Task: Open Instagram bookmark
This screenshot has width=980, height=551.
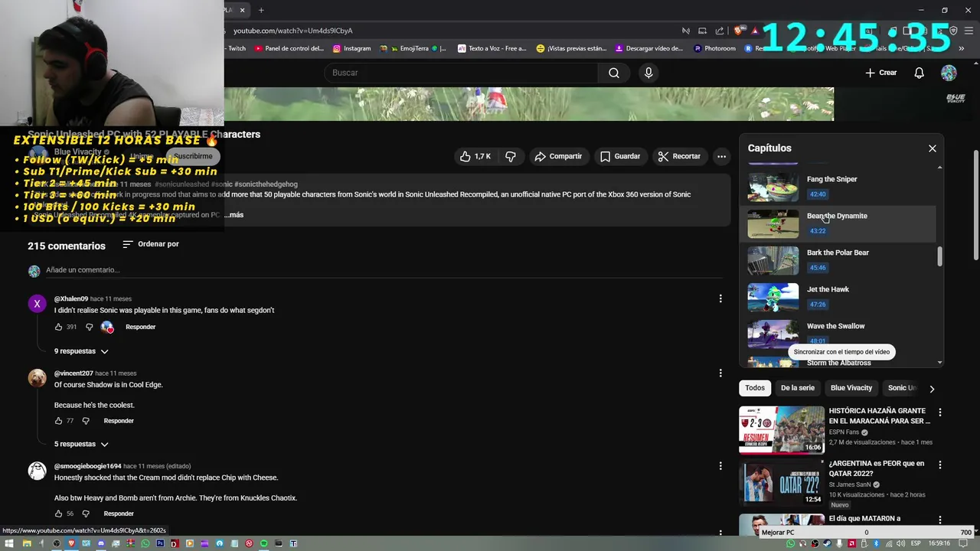Action: tap(352, 48)
